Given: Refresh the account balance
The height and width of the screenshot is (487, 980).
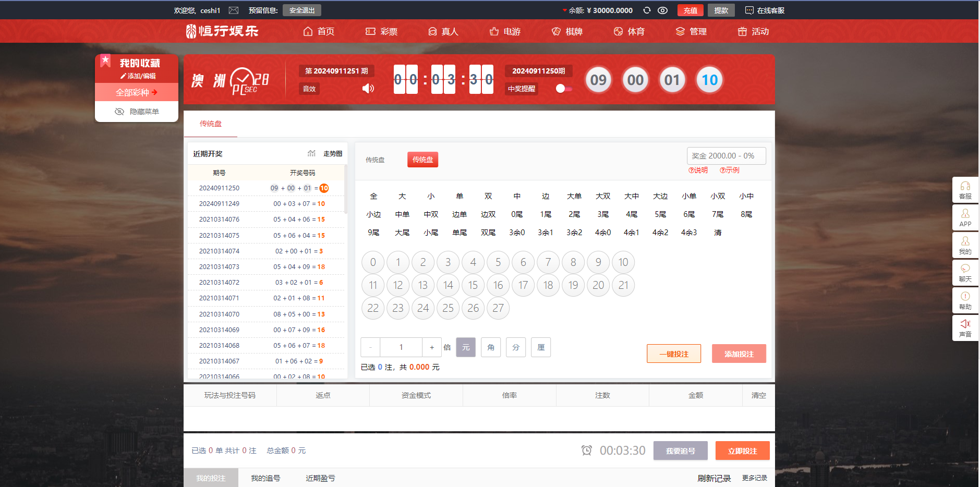Looking at the screenshot, I should coord(647,10).
